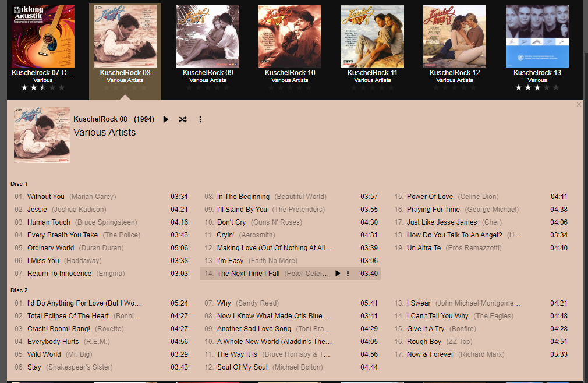This screenshot has height=383, width=588.
Task: Click the KuschelRock 09 title link
Action: [x=208, y=73]
